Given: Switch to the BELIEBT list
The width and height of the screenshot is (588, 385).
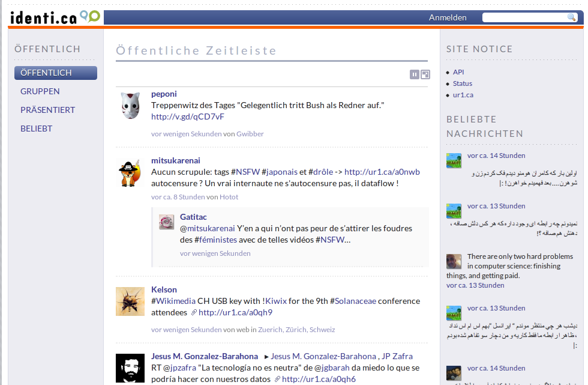Looking at the screenshot, I should 37,129.
